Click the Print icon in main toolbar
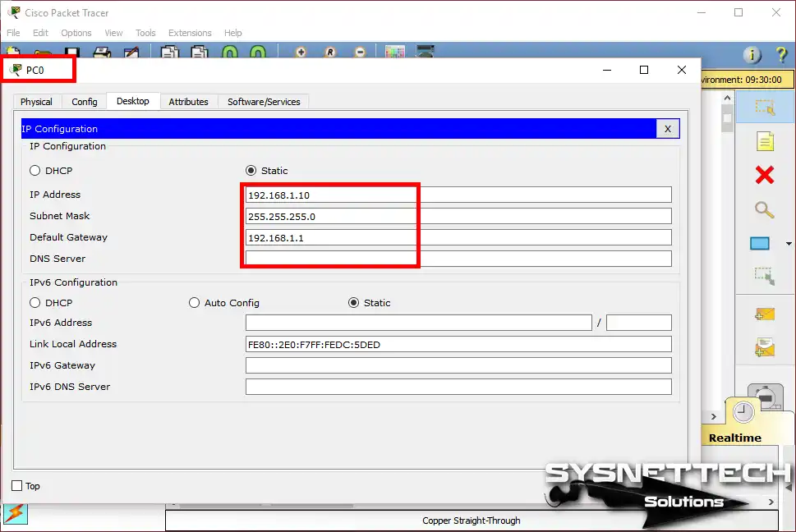The image size is (796, 532). 103,52
